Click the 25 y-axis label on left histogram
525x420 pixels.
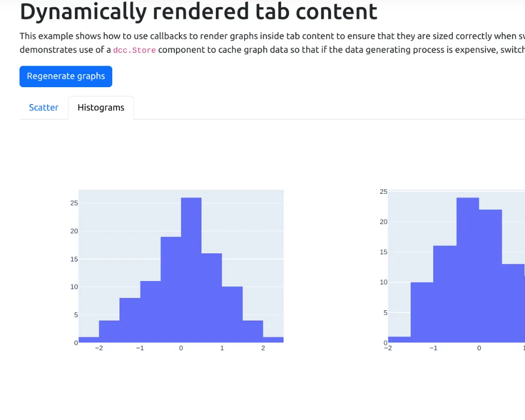pos(74,203)
